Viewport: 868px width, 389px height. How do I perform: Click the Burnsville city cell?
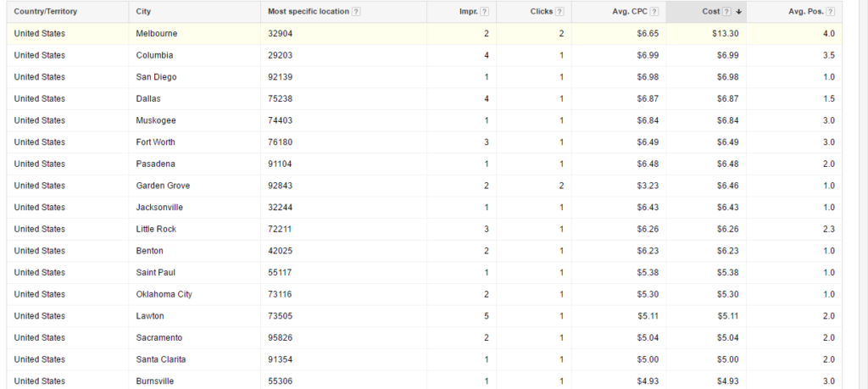155,381
